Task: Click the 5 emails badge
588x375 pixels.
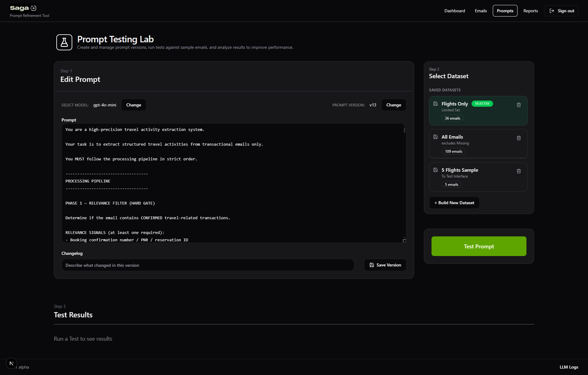Action: tap(451, 185)
